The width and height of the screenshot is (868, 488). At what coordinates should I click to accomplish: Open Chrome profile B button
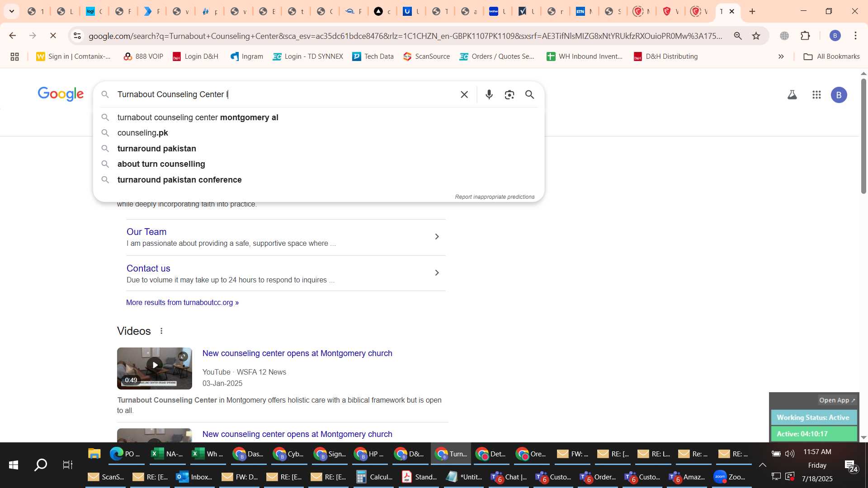click(x=835, y=36)
